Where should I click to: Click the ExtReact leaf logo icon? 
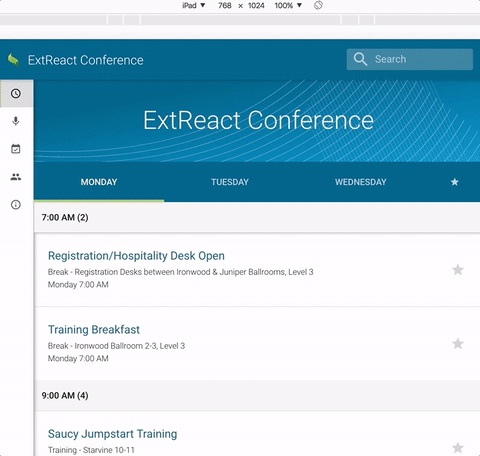tap(13, 60)
